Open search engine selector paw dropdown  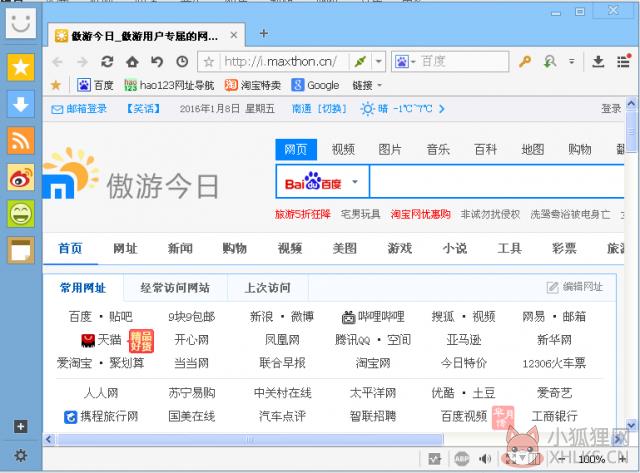405,62
